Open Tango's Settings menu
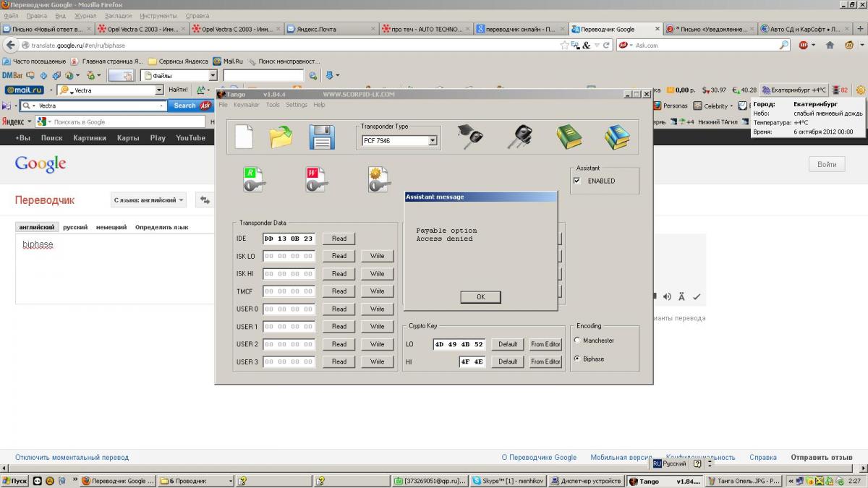This screenshot has width=868, height=488. point(296,105)
